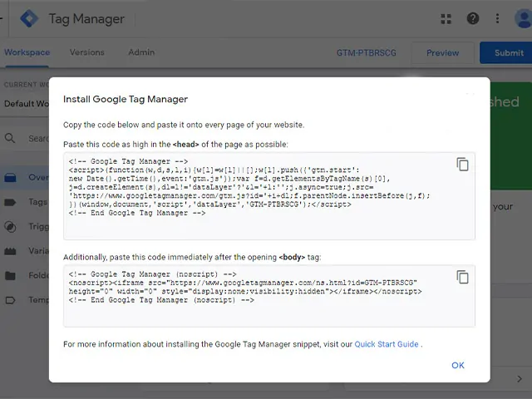Open the Quick Start Guide link

pos(386,344)
